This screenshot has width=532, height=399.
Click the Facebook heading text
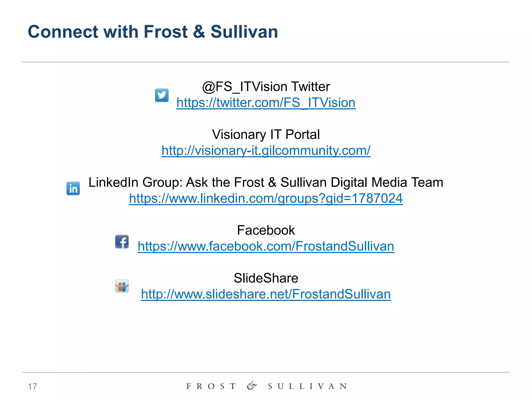(x=266, y=230)
